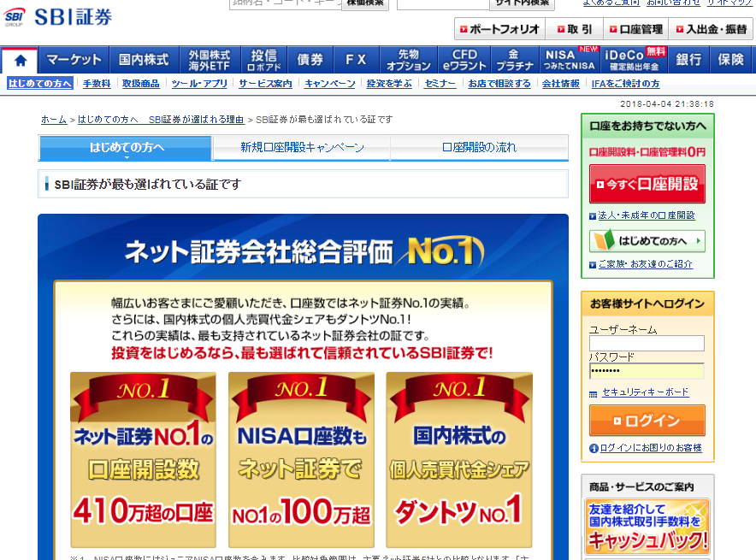Open the ツール・アプリ submenu link
The width and height of the screenshot is (756, 560).
(199, 84)
